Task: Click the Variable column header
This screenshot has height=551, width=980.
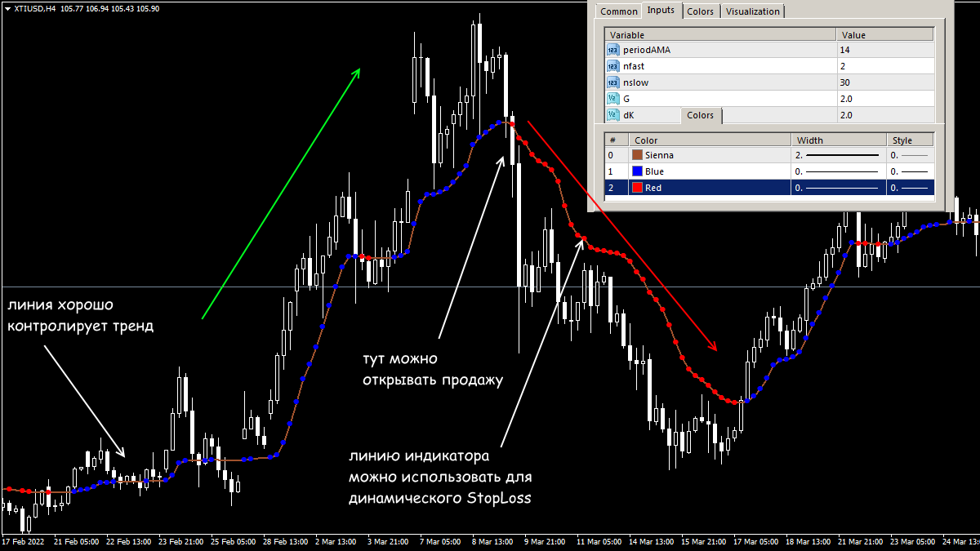Action: click(719, 35)
